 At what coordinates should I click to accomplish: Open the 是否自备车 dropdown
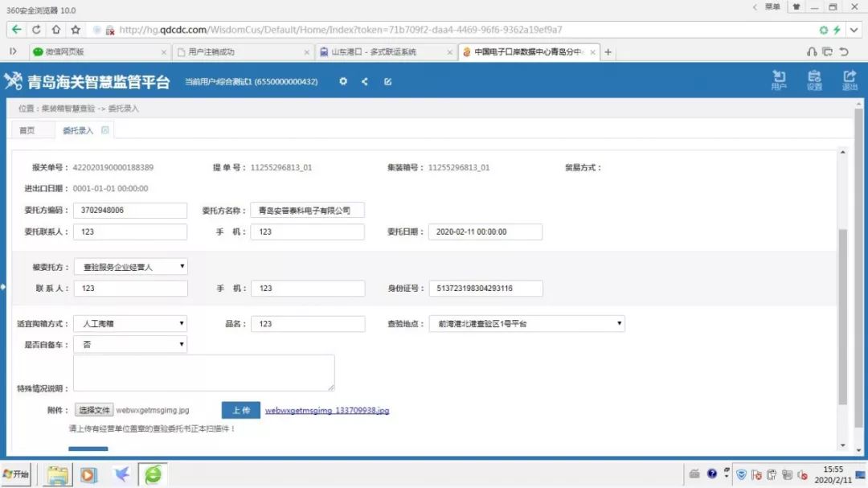click(130, 344)
